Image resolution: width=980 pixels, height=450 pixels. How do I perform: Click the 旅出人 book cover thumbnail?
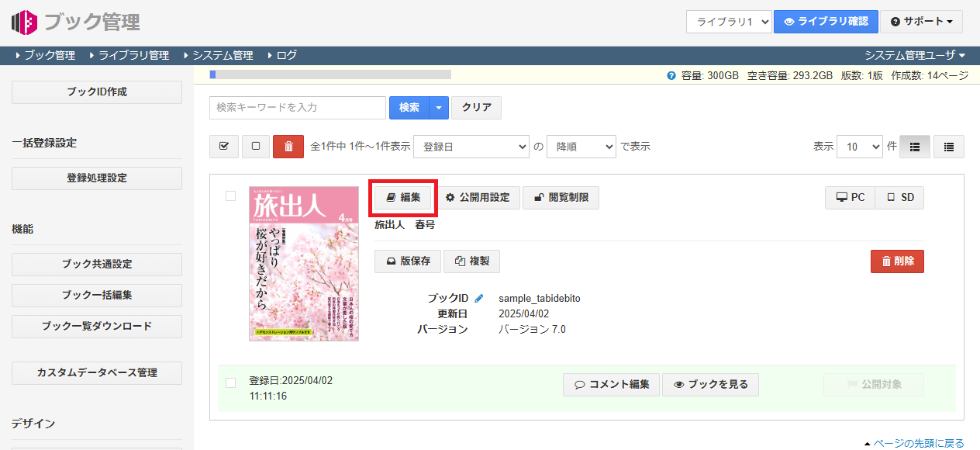[x=304, y=264]
